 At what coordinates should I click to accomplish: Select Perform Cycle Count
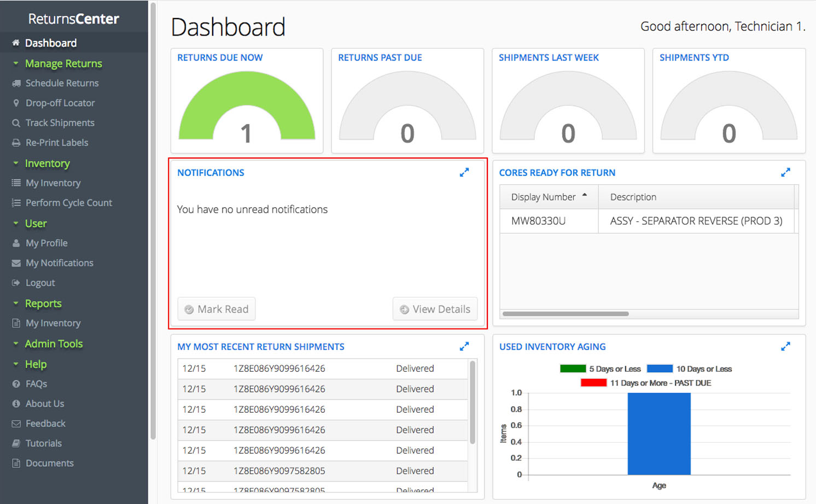click(x=69, y=203)
